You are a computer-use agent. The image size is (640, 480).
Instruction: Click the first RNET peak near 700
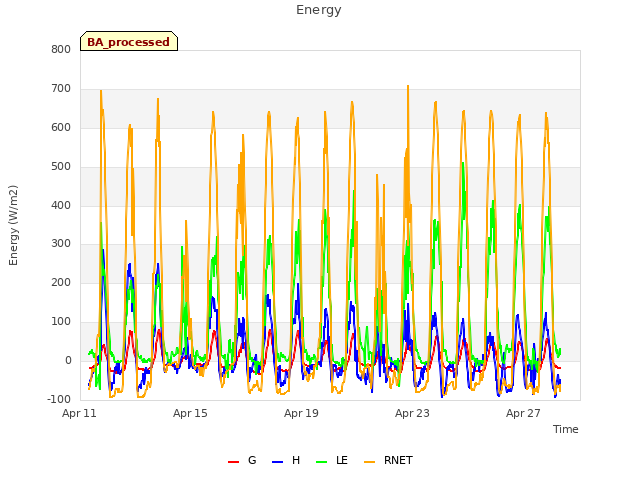[x=101, y=91]
